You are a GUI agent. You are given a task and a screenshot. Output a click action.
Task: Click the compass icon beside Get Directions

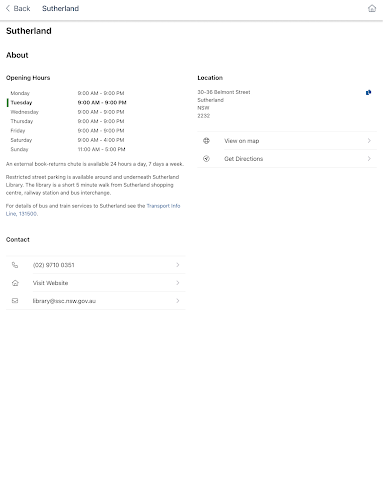(206, 159)
